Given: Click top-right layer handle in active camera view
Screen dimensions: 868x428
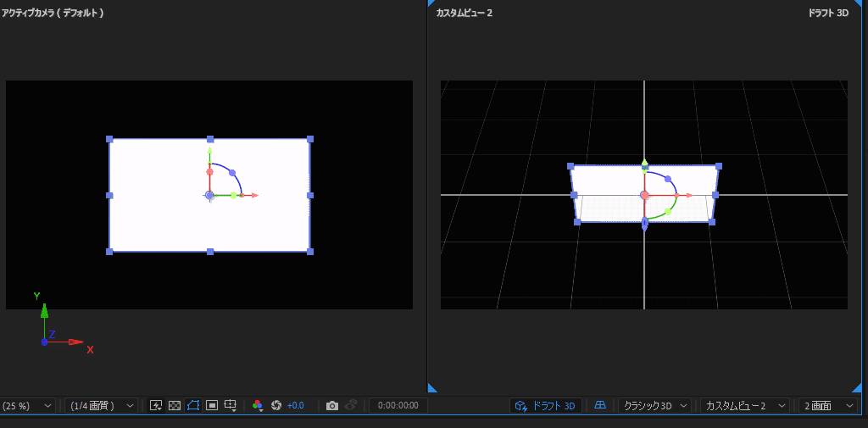Looking at the screenshot, I should (310, 139).
